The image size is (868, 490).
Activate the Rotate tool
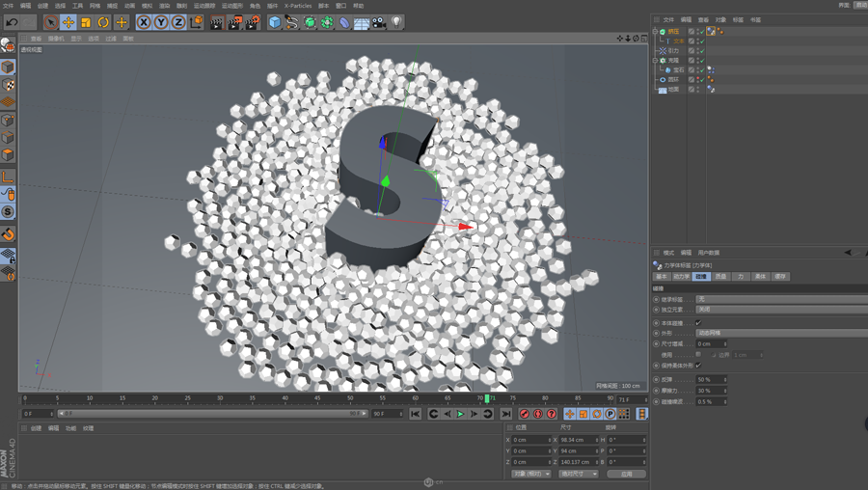coord(103,23)
